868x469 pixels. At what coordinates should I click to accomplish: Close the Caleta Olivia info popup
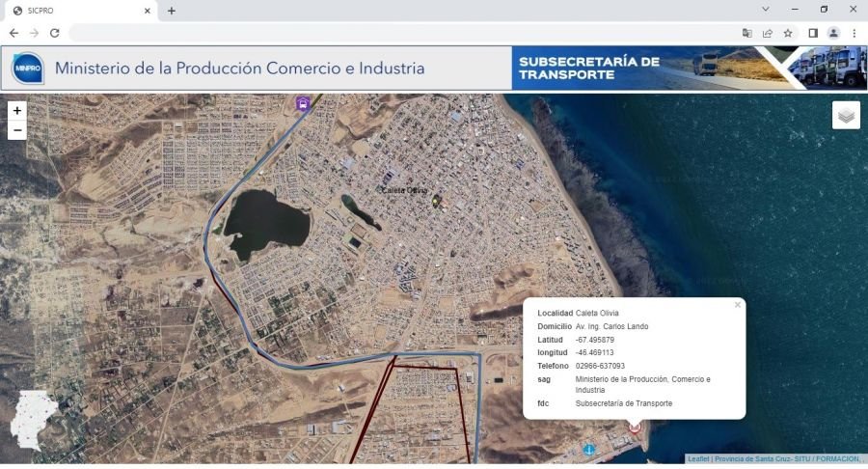[x=738, y=305]
